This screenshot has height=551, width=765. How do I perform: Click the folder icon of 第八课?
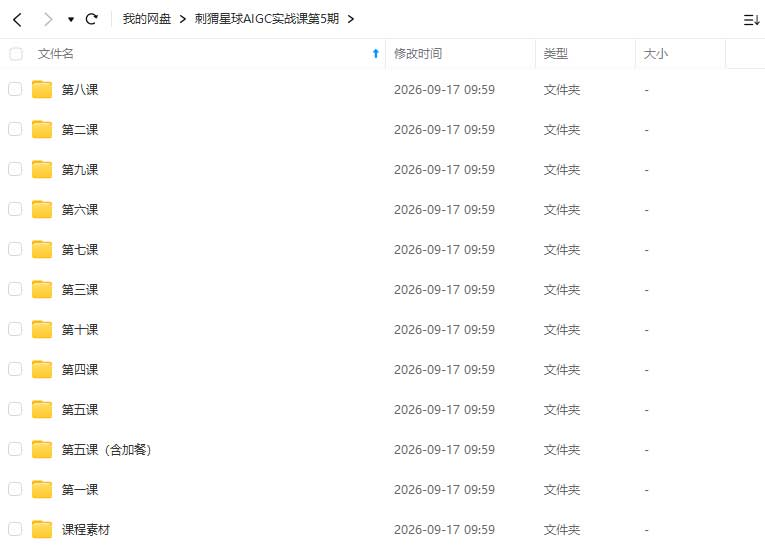[42, 89]
